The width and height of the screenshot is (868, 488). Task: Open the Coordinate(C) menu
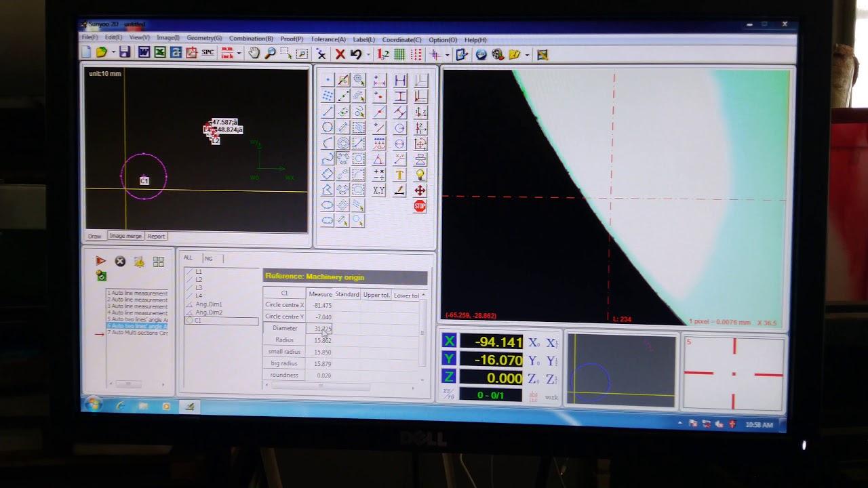click(401, 39)
